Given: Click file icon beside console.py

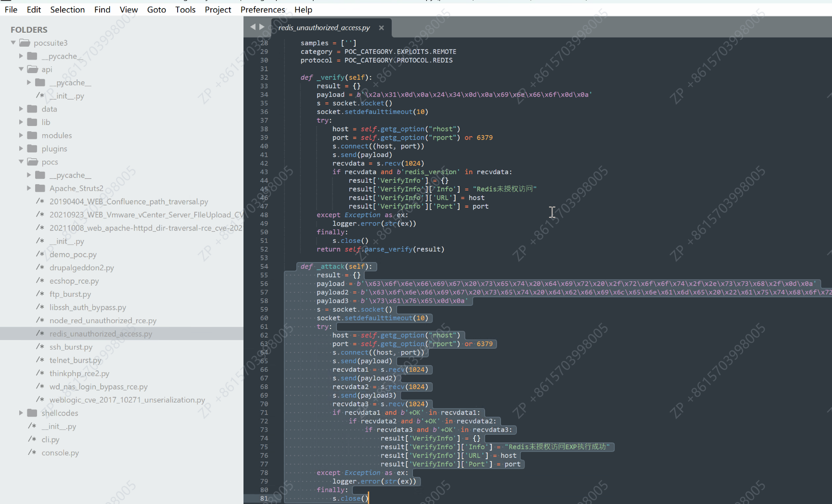Looking at the screenshot, I should coord(32,453).
